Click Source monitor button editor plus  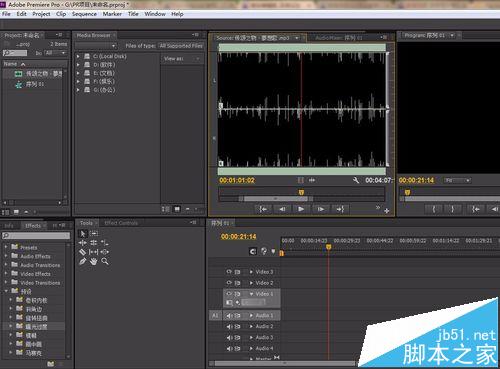click(387, 211)
